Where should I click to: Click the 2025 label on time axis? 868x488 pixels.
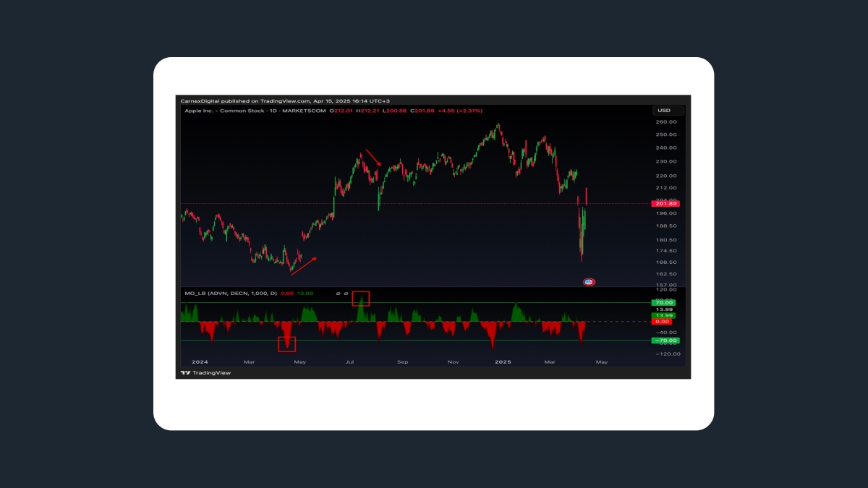click(503, 361)
